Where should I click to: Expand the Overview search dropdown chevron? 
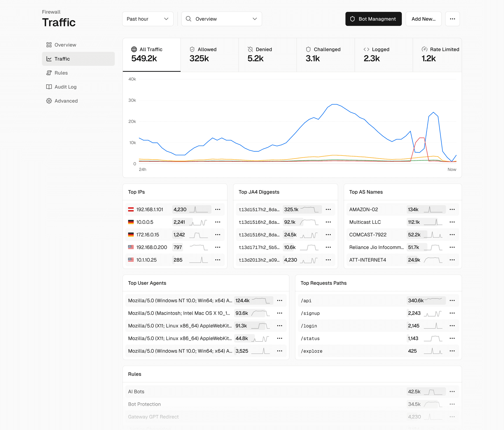point(255,19)
